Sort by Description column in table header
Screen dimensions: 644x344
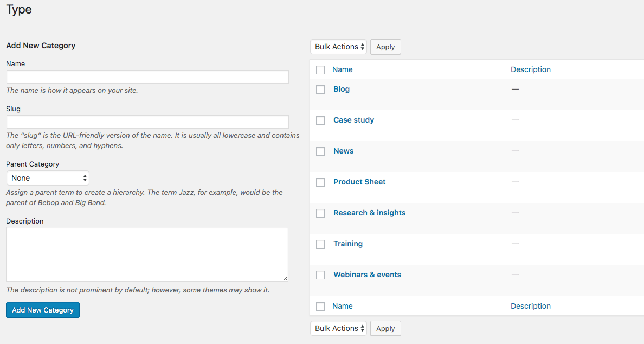[531, 69]
